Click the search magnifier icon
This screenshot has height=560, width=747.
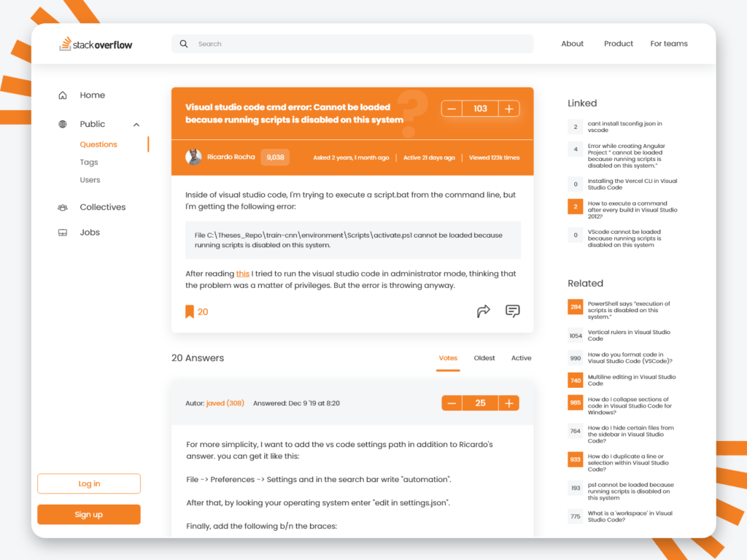183,44
